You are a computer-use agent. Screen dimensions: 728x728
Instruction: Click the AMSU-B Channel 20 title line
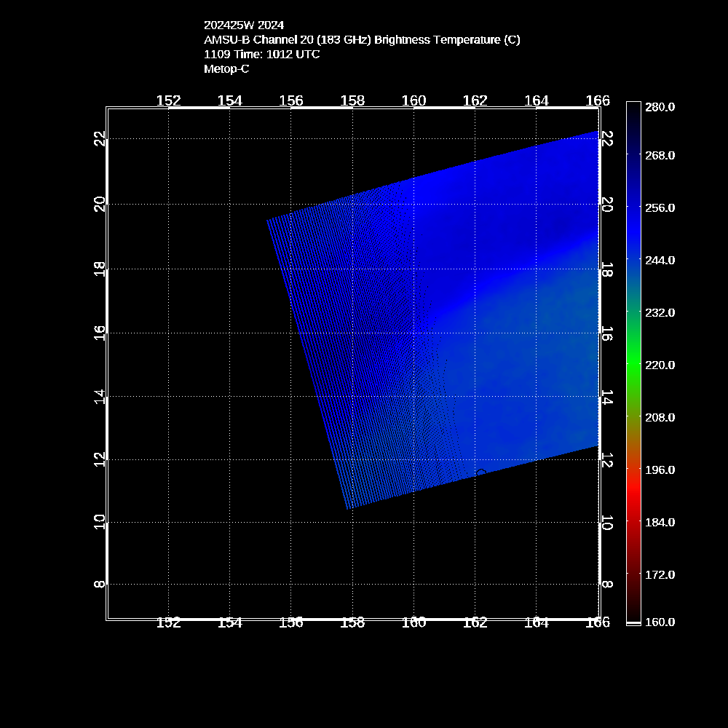click(x=362, y=39)
